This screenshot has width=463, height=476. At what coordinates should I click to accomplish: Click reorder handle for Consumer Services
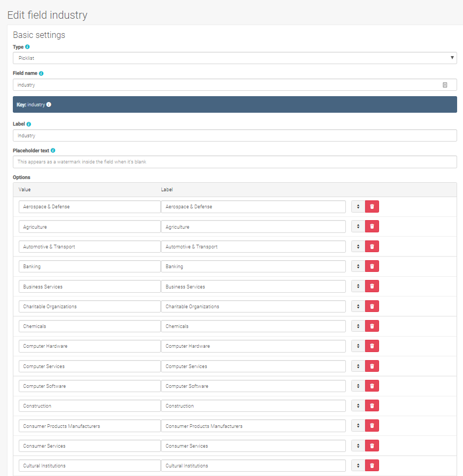pyautogui.click(x=358, y=446)
